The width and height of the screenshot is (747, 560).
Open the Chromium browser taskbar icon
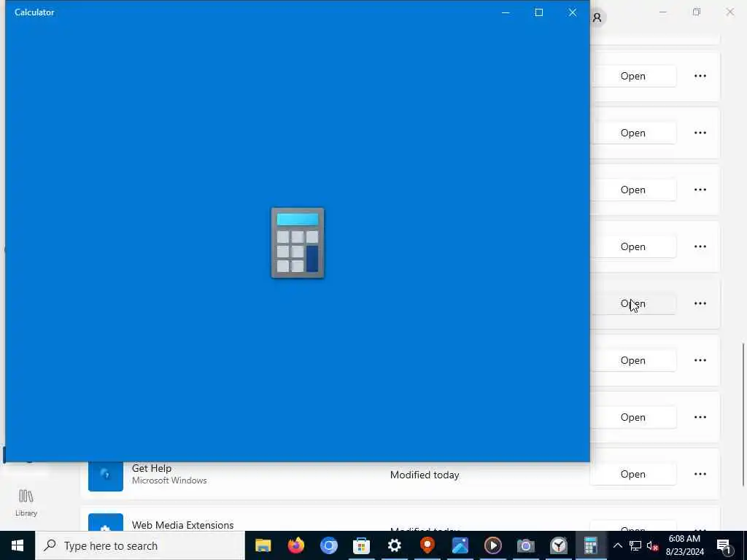click(x=329, y=545)
